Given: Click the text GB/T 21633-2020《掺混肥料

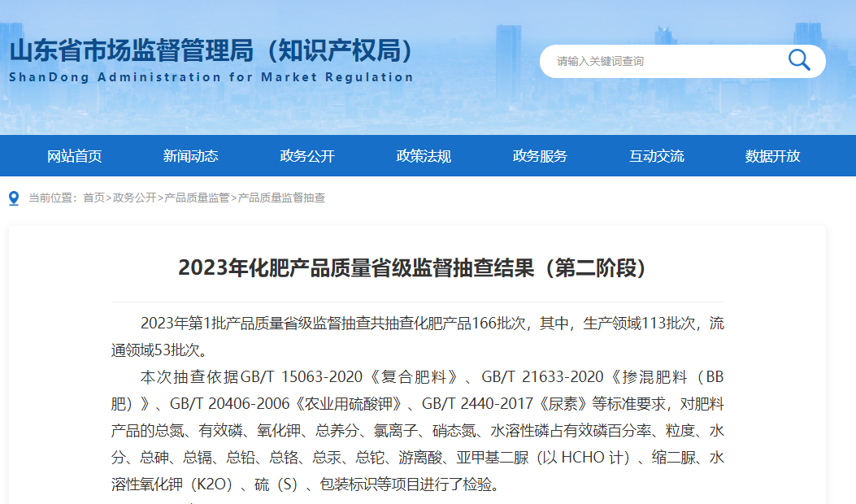Looking at the screenshot, I should [x=584, y=376].
